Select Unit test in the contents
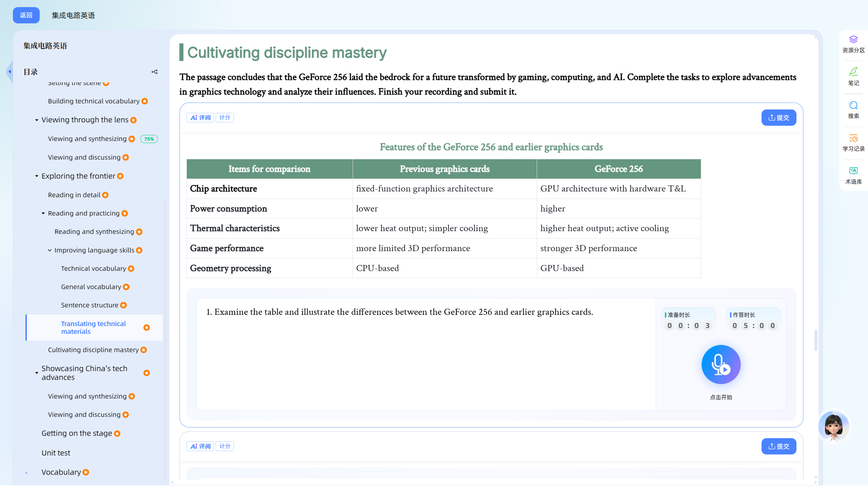 click(56, 453)
